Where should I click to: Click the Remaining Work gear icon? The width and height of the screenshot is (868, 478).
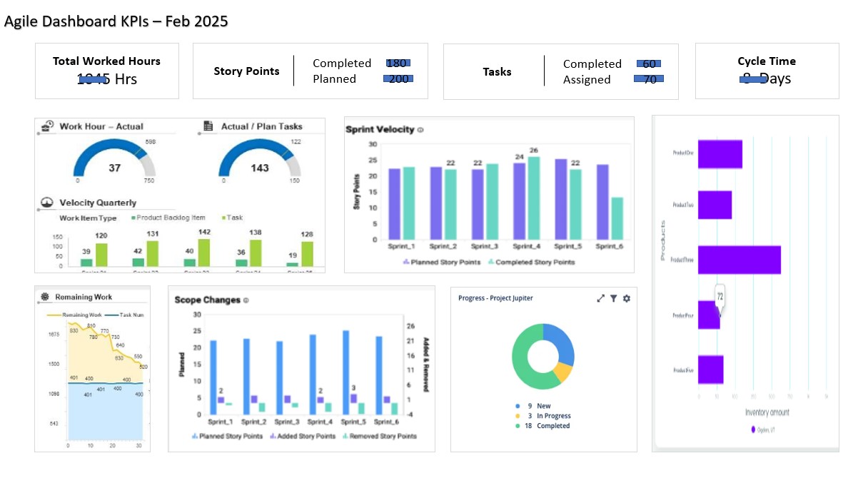click(45, 297)
